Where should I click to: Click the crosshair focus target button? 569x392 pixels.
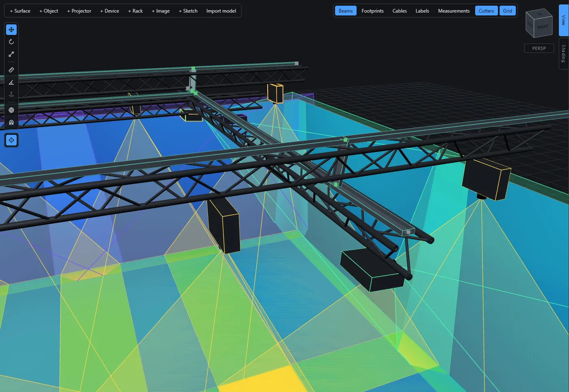point(11,140)
